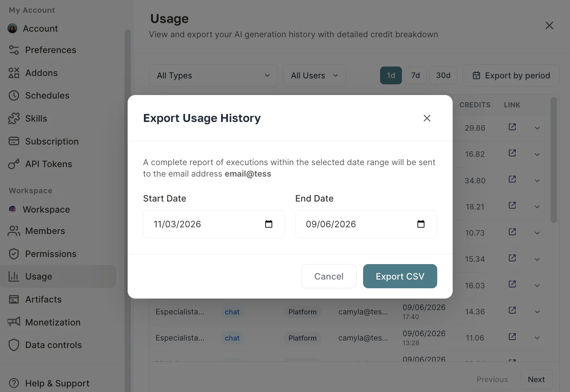
Task: Open the All Users dropdown
Action: [314, 76]
